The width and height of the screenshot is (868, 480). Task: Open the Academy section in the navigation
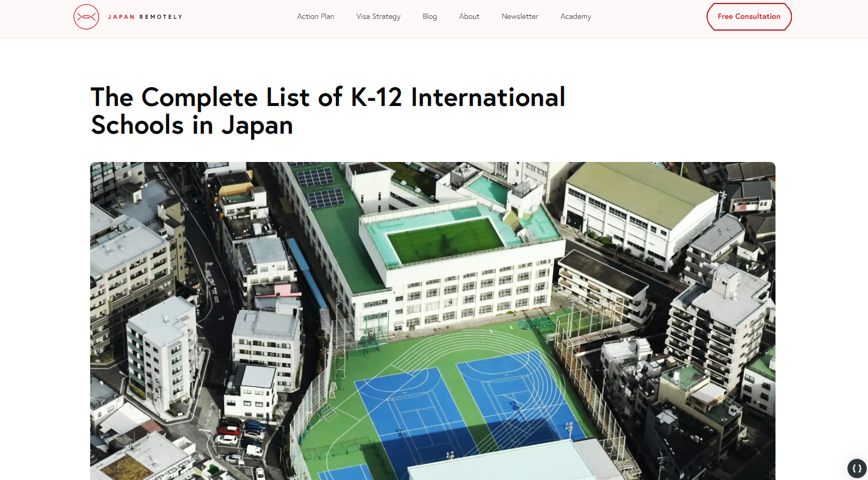[x=576, y=16]
